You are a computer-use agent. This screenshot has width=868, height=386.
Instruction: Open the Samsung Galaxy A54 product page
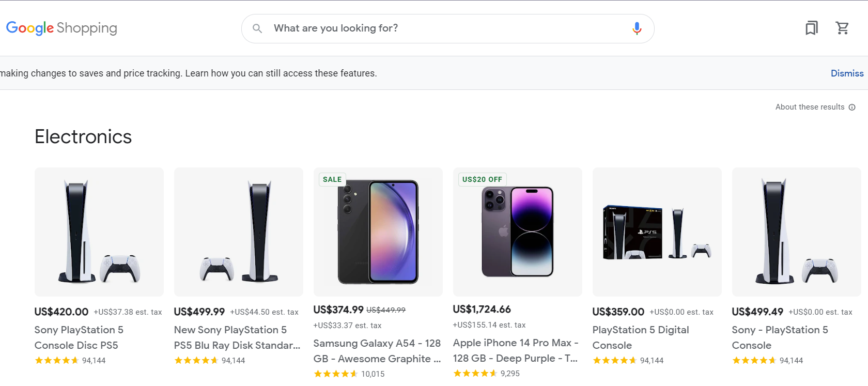pos(377,350)
